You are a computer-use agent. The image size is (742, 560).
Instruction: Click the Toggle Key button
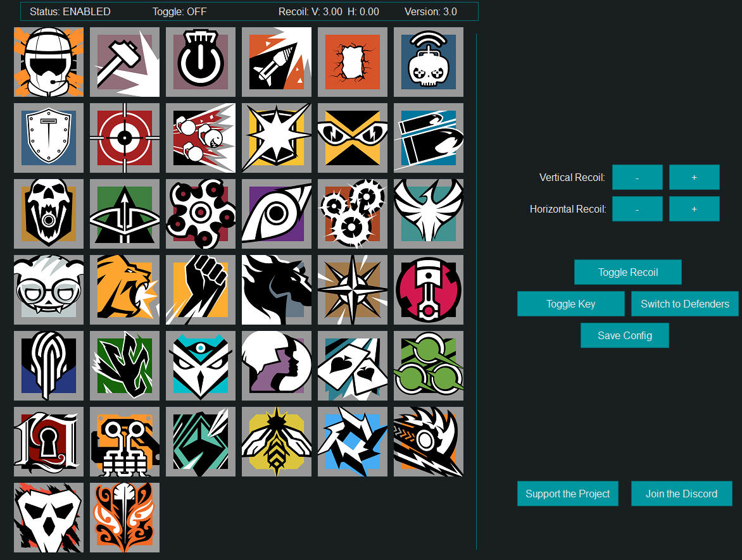tap(571, 304)
